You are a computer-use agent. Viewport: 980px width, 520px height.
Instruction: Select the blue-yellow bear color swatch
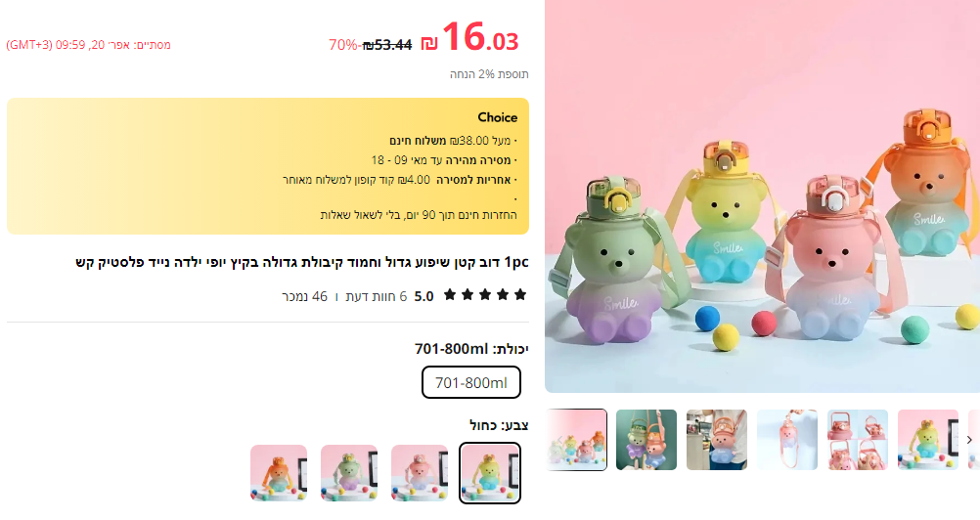(x=489, y=472)
